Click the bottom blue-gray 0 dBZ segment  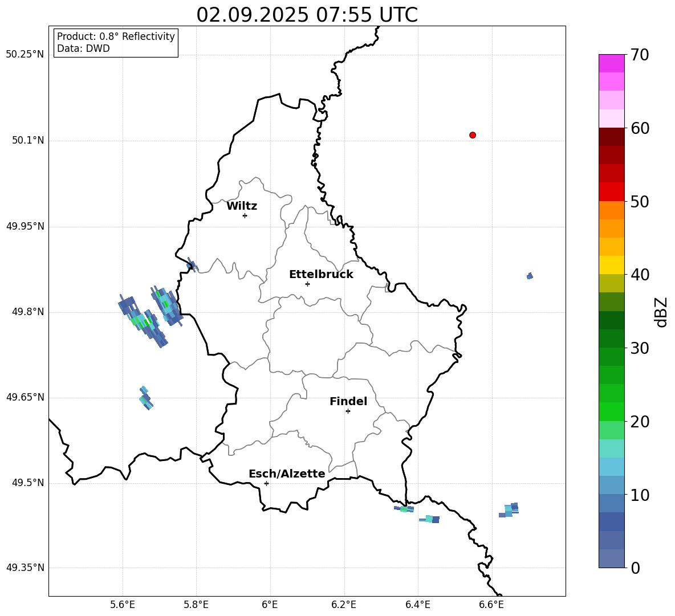click(611, 558)
